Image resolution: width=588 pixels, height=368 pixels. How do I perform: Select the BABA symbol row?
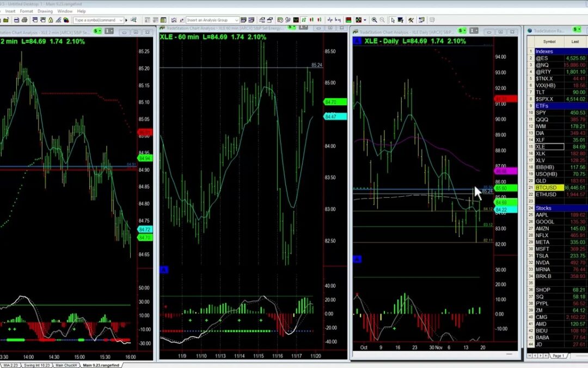click(560, 337)
